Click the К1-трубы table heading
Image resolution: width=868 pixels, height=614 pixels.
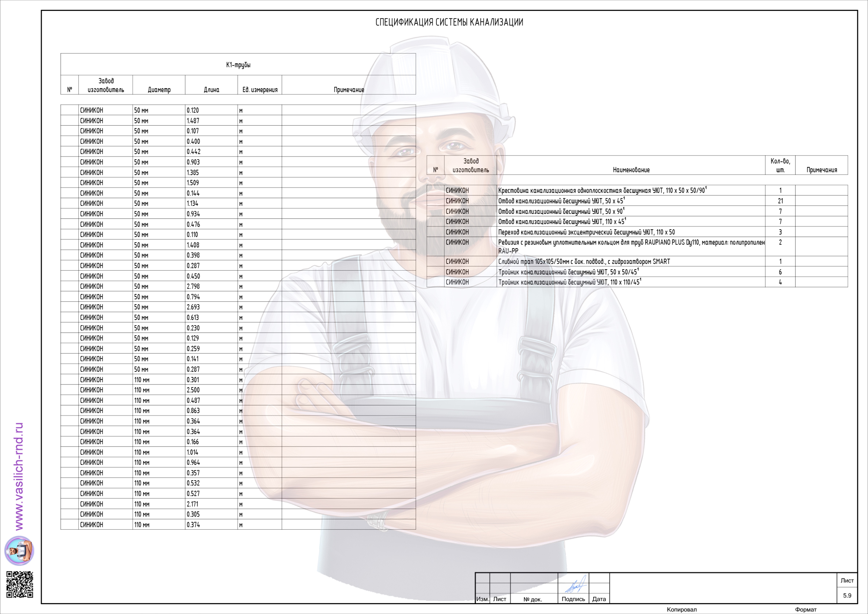(238, 65)
